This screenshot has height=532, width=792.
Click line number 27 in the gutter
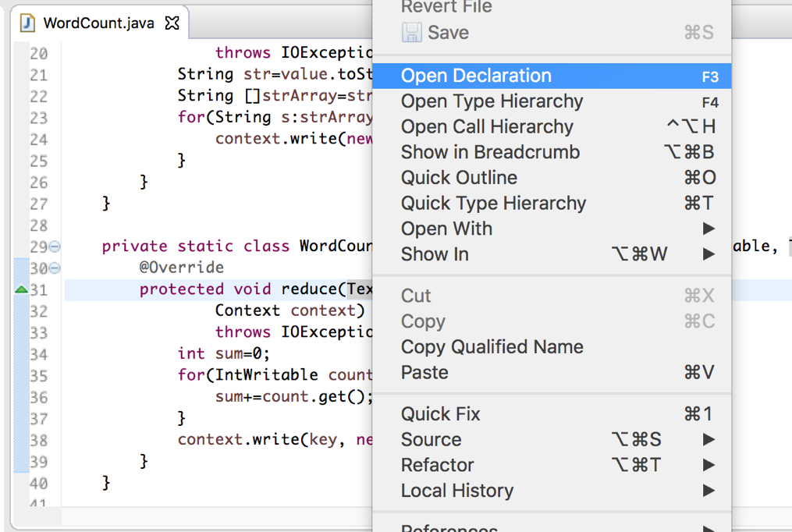click(38, 204)
